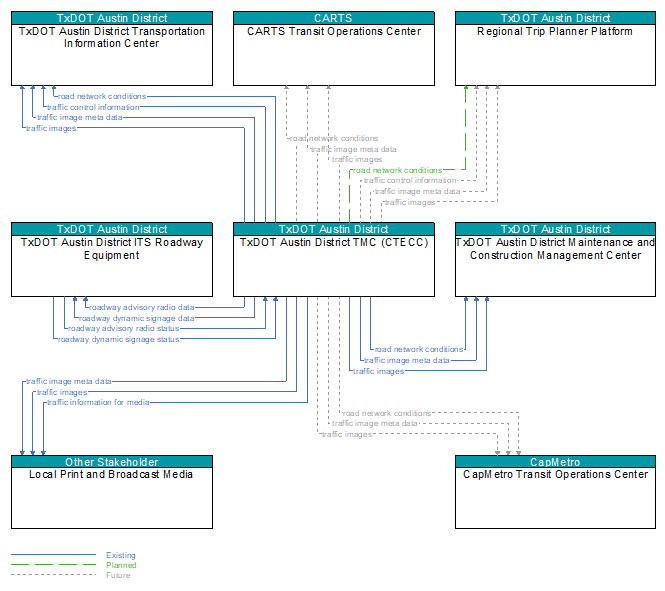Screen dimensions: 665x591
Task: Click the 'roadway advisory radio data' flow label
Action: 142,307
